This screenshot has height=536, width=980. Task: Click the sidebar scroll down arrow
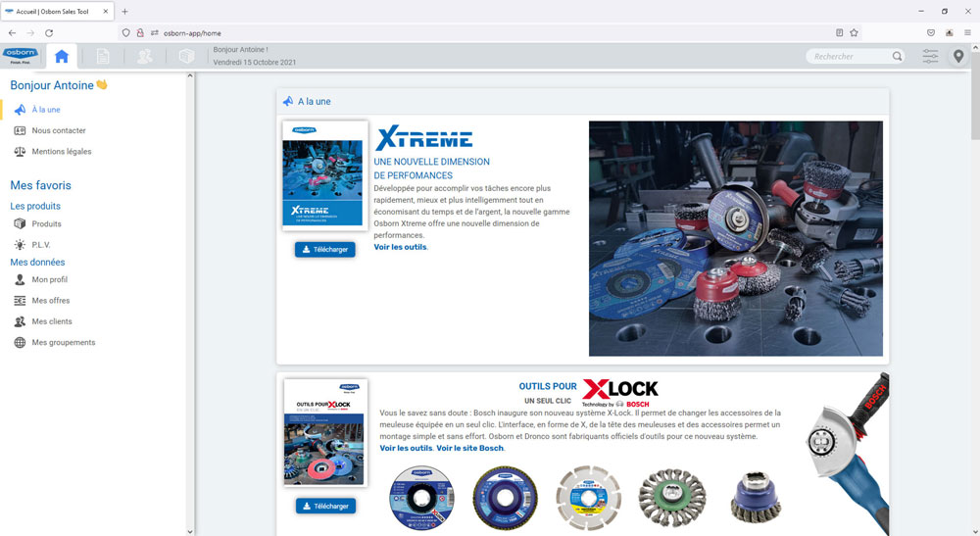coord(190,532)
